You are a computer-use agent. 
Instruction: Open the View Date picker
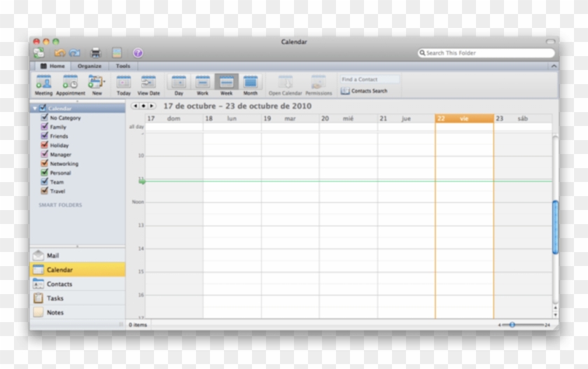click(x=148, y=85)
